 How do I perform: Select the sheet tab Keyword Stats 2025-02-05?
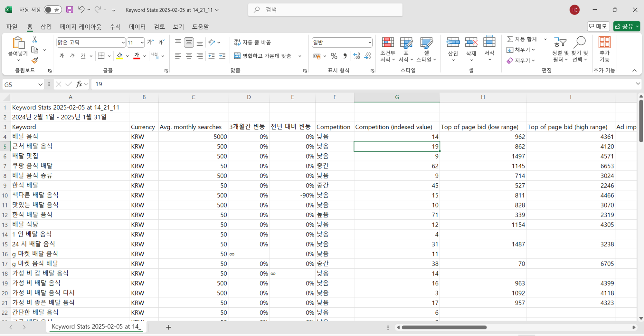point(96,326)
